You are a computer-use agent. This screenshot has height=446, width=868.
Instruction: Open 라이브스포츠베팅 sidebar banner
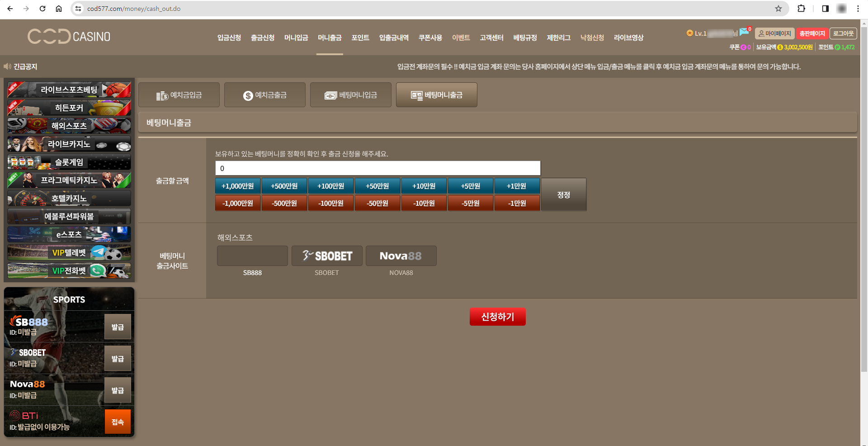coord(69,90)
